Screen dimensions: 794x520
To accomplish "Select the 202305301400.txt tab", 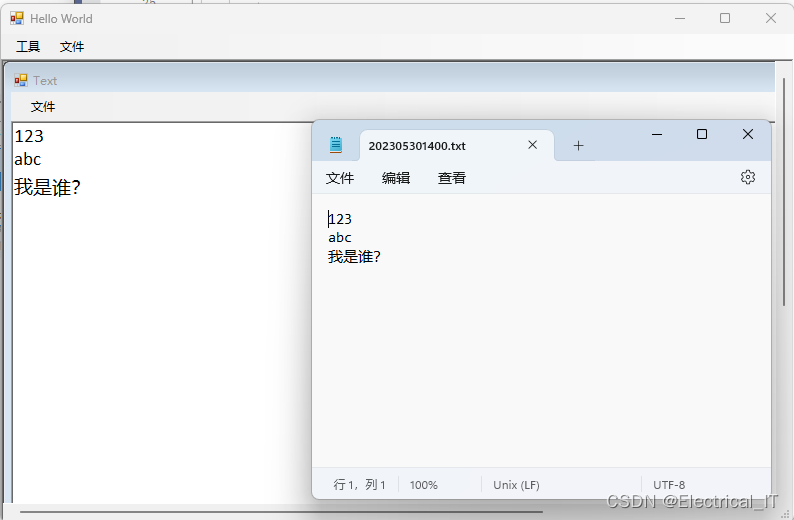I will (456, 146).
